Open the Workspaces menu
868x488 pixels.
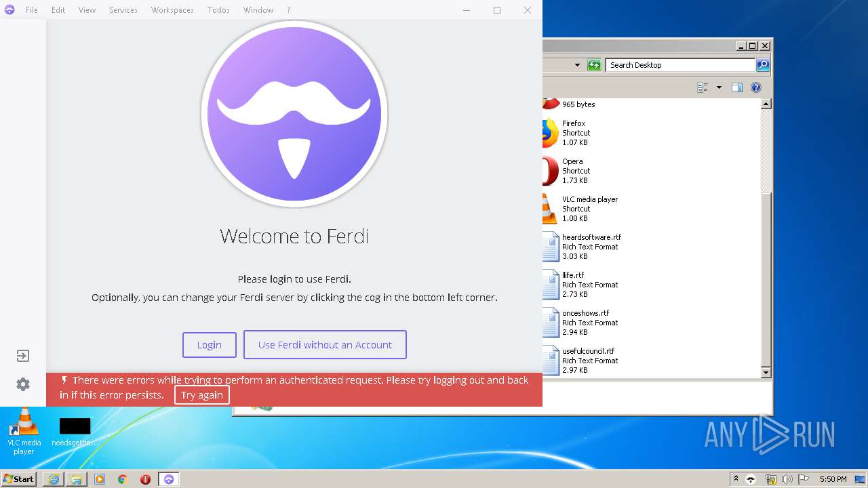point(172,10)
